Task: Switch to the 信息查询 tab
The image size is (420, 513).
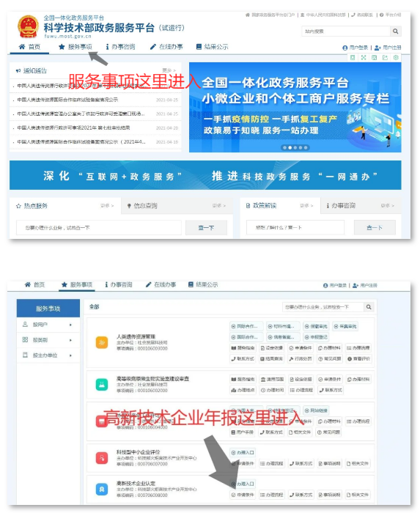Action: [x=142, y=205]
